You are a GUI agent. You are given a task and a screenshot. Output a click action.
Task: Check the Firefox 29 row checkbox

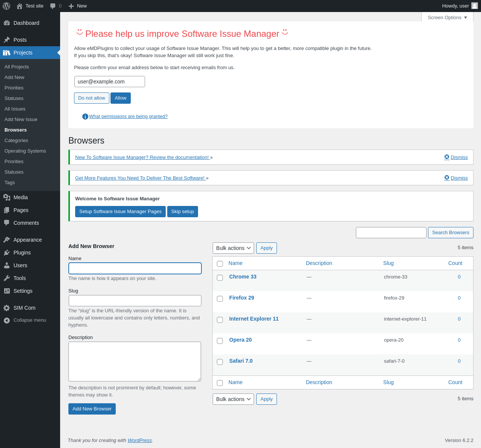point(220,299)
